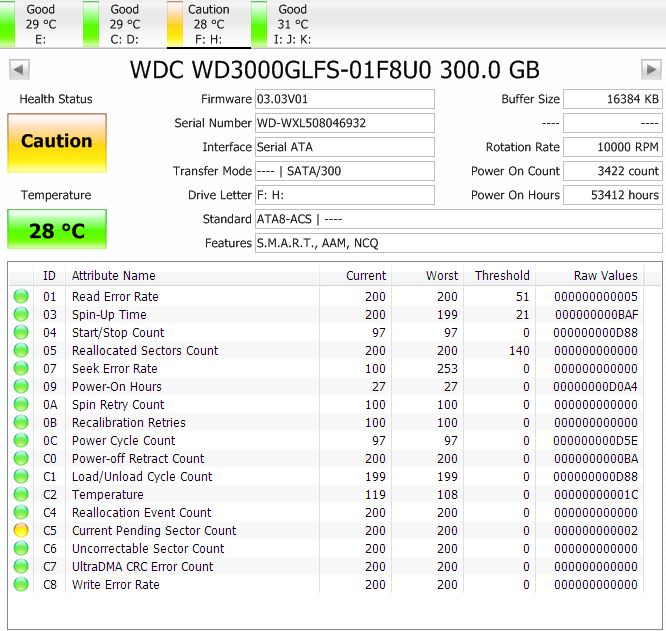Image resolution: width=666 pixels, height=631 pixels.
Task: Click the Drive Letter field F: H:
Action: coord(344,195)
